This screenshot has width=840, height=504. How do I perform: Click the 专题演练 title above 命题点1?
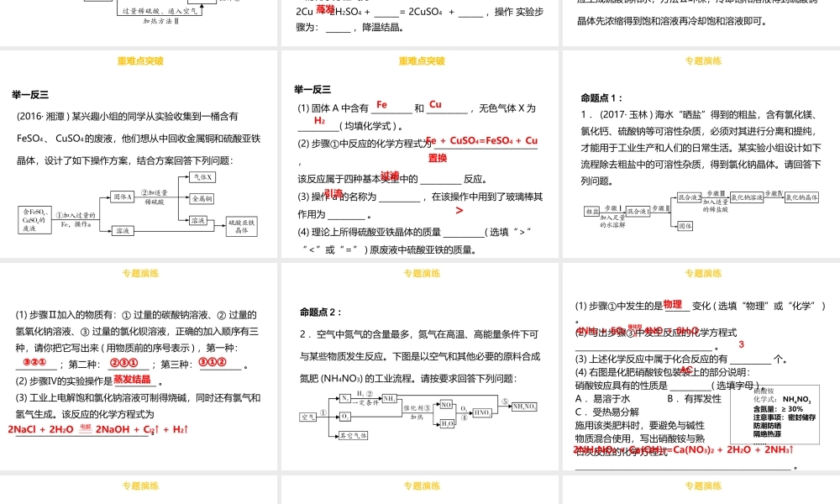click(x=703, y=61)
